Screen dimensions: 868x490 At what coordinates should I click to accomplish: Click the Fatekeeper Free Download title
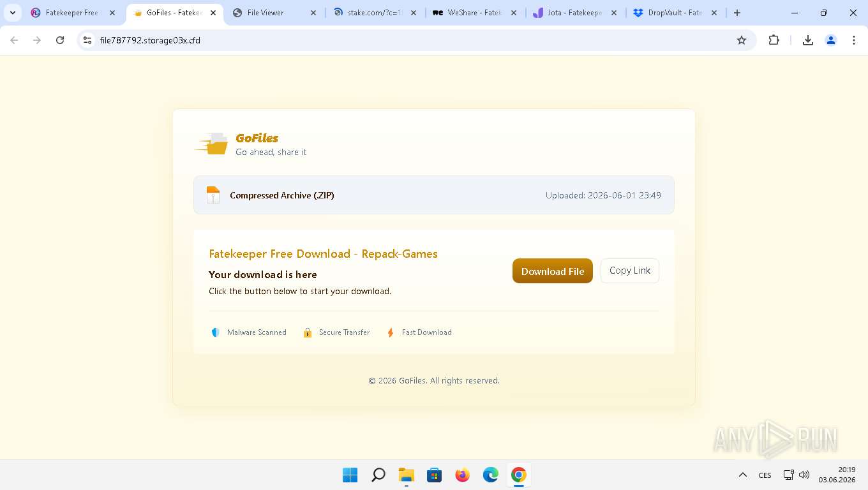pos(323,254)
